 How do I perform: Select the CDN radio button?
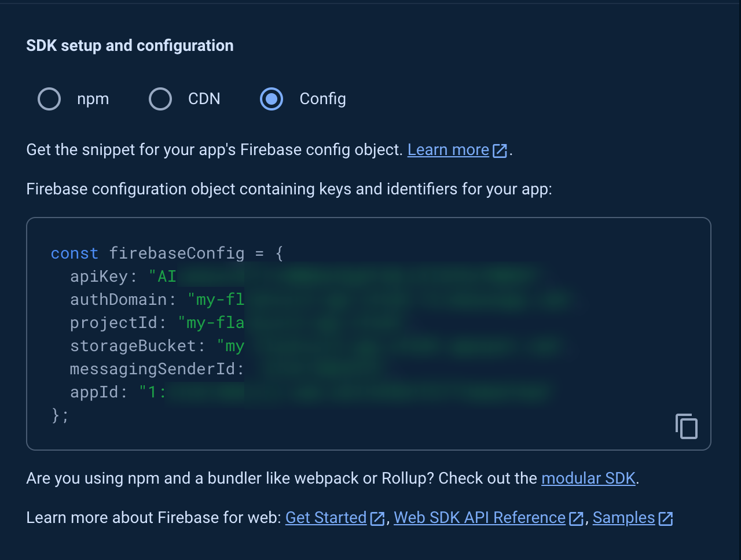point(160,99)
